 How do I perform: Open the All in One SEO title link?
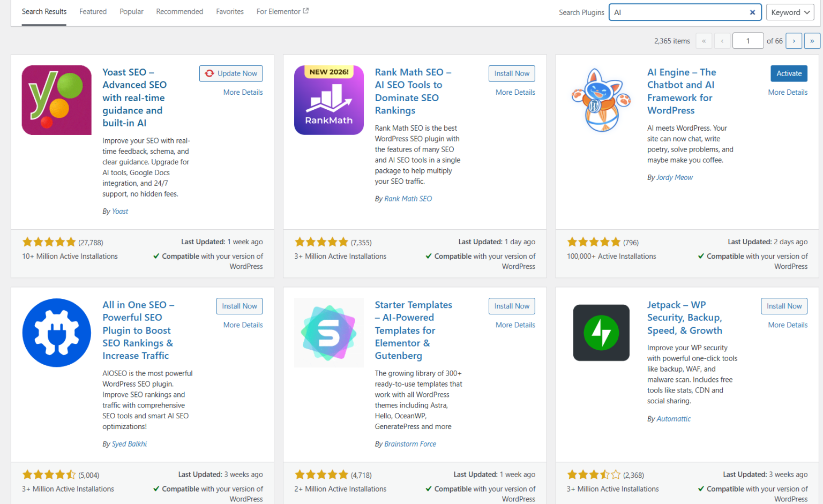[x=138, y=330]
